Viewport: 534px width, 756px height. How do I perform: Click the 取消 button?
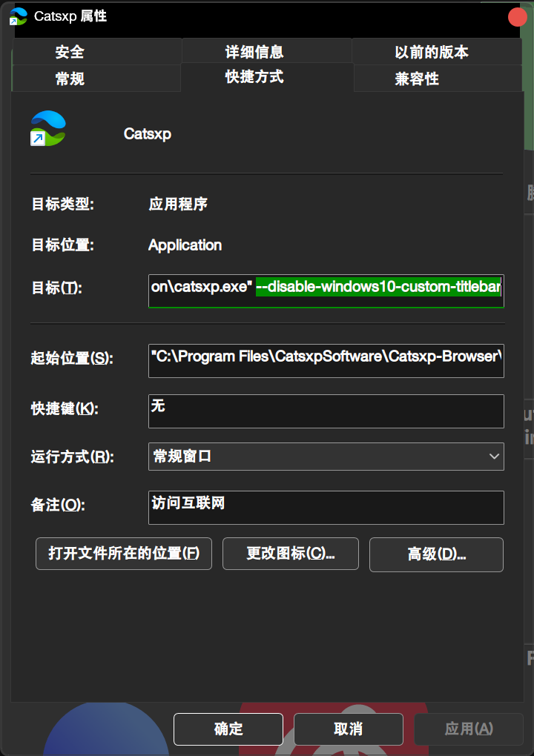[x=349, y=729]
